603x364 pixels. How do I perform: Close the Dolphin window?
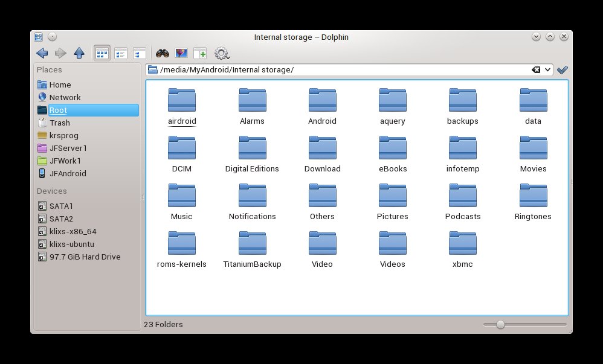point(564,36)
